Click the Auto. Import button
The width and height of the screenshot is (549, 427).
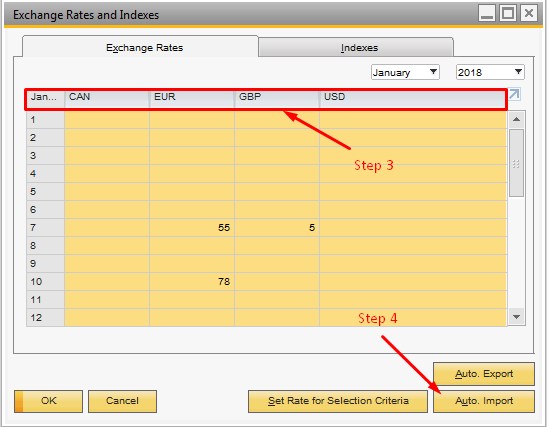pos(484,401)
